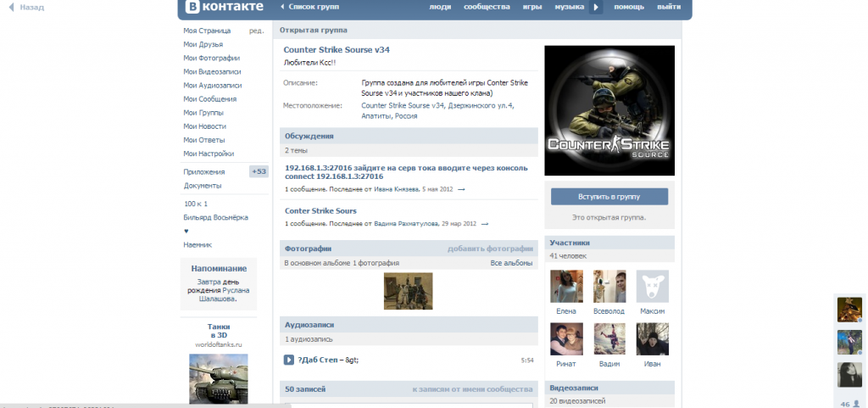Viewport: 868px width, 408px height.
Task: Open the group album photo thumbnail
Action: click(409, 291)
